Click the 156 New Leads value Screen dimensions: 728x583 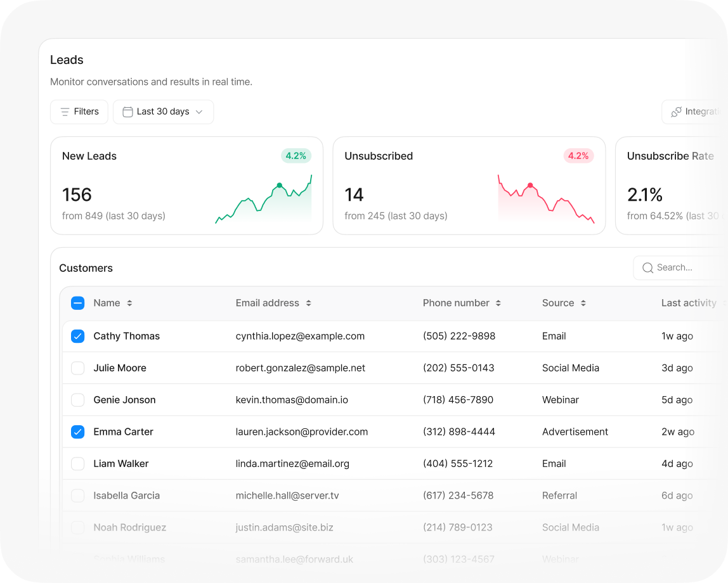point(77,195)
